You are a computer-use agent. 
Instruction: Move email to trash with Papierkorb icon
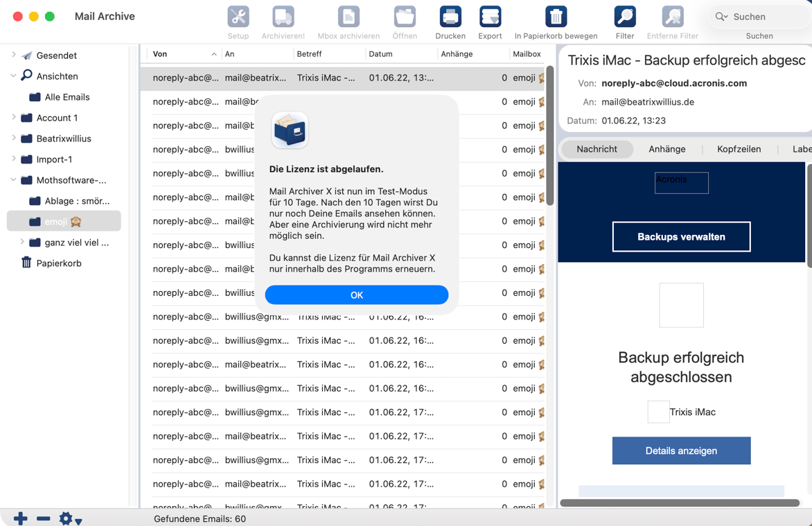(556, 17)
